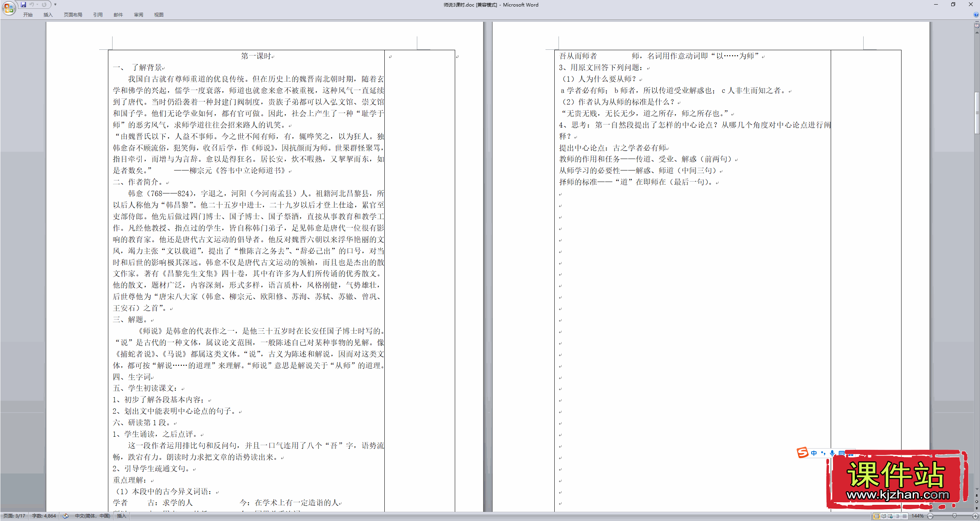The height and width of the screenshot is (521, 980).
Task: Click the line (2) 作者认为从师的标准是什么？
Action: point(618,102)
